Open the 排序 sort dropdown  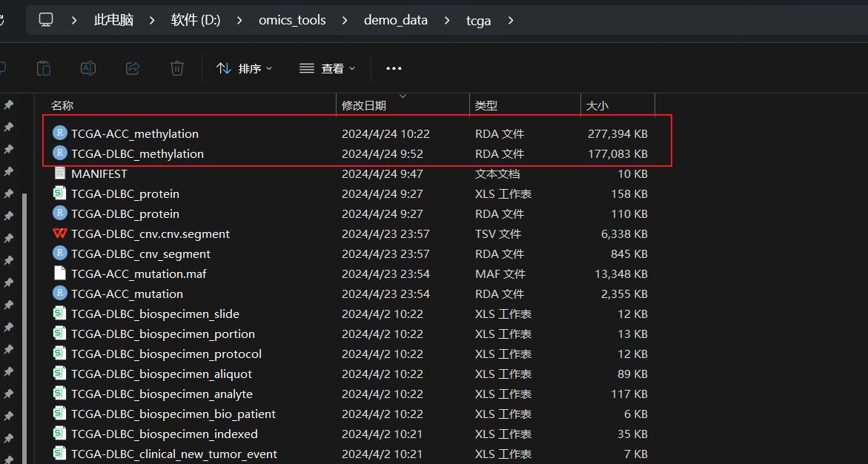pos(245,68)
